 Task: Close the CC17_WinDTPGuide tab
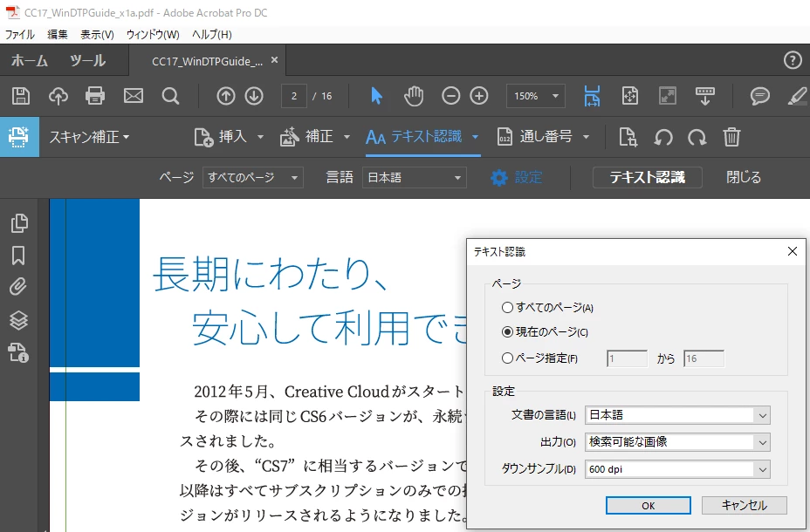pos(274,60)
